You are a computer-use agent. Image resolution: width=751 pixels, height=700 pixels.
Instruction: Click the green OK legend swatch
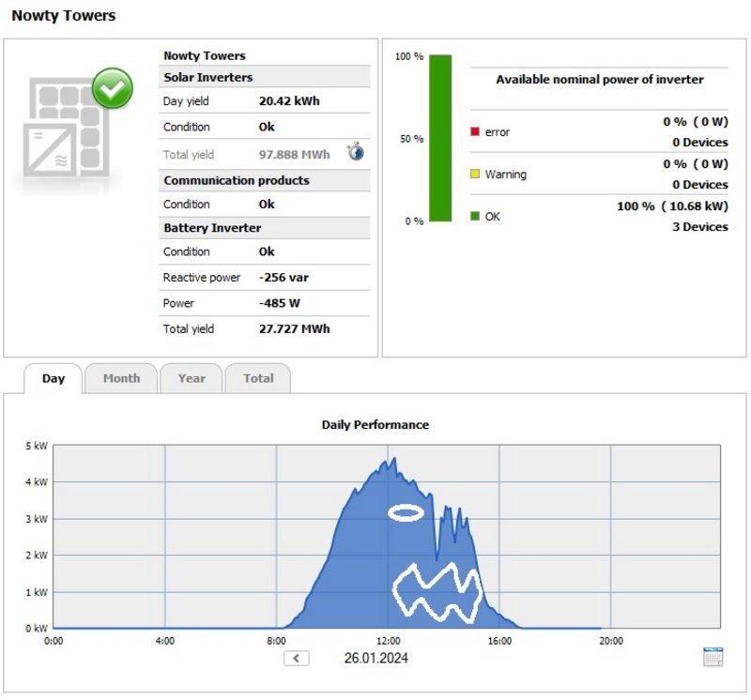pos(475,216)
